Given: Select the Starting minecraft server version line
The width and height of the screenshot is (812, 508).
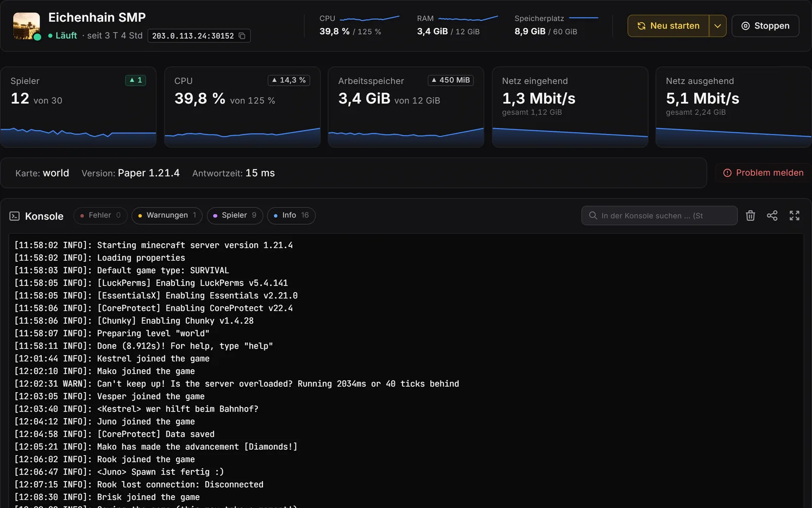Looking at the screenshot, I should click(x=153, y=245).
